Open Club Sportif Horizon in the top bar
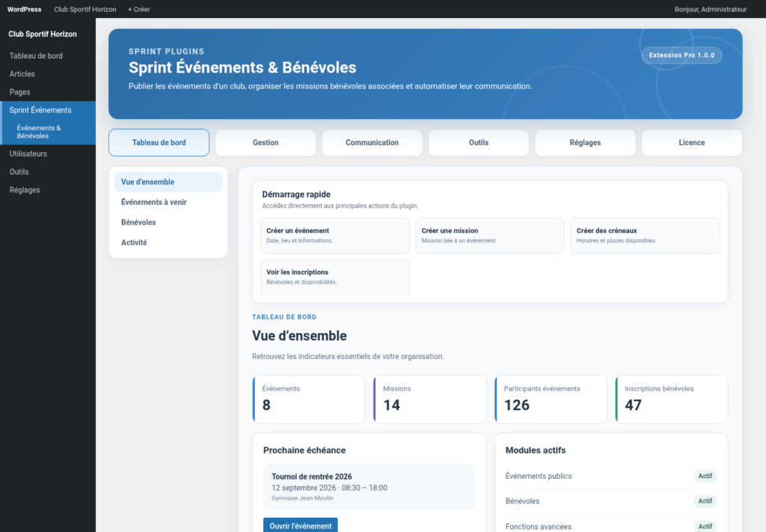The height and width of the screenshot is (532, 766). [85, 9]
